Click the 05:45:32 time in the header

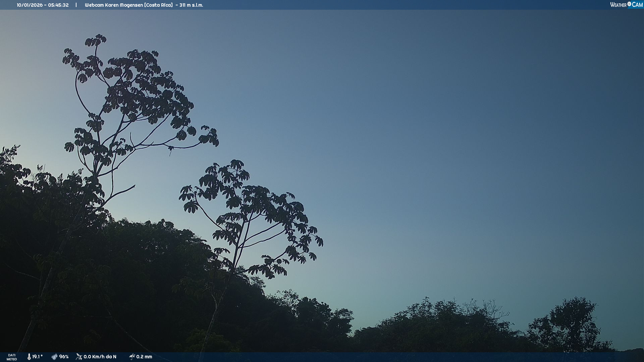click(x=58, y=5)
